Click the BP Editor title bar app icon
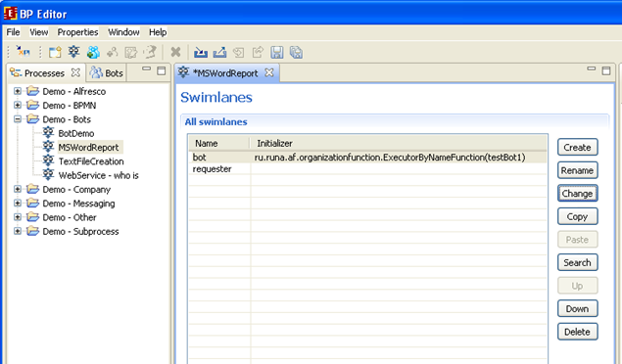 (11, 14)
